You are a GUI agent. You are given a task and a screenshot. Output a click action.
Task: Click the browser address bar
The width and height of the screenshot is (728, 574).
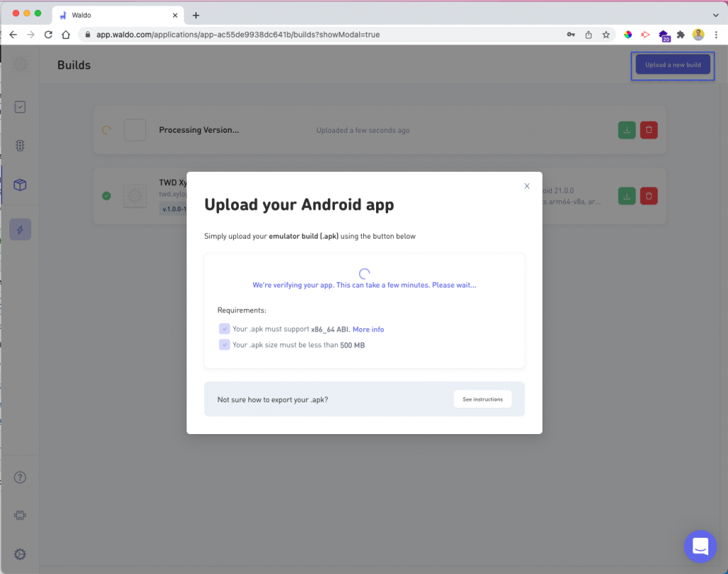coord(320,34)
